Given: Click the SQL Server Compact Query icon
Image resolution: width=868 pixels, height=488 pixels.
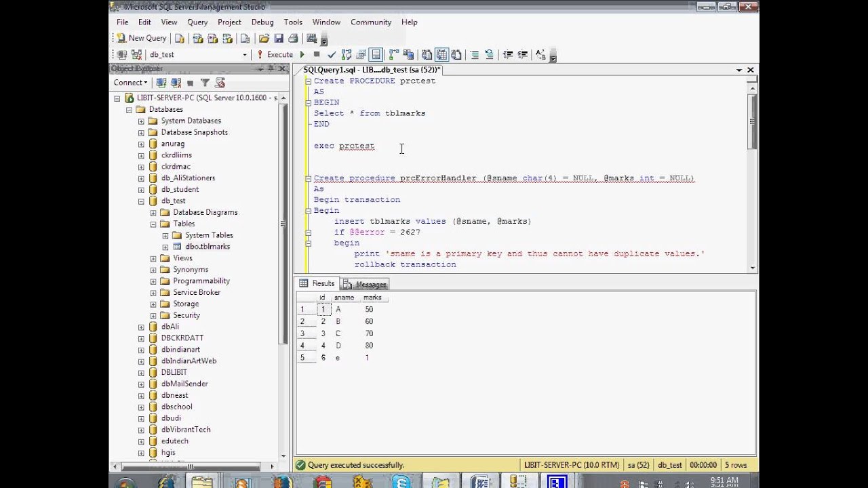Looking at the screenshot, I should pos(245,38).
